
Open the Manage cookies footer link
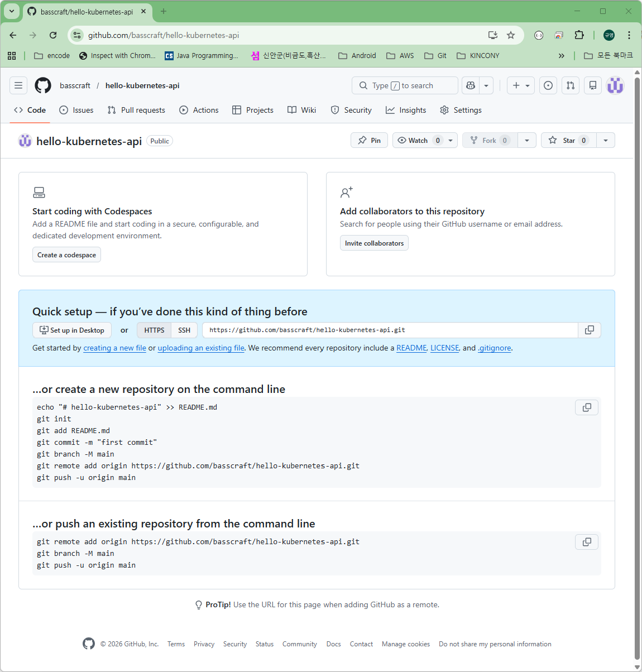tap(406, 644)
